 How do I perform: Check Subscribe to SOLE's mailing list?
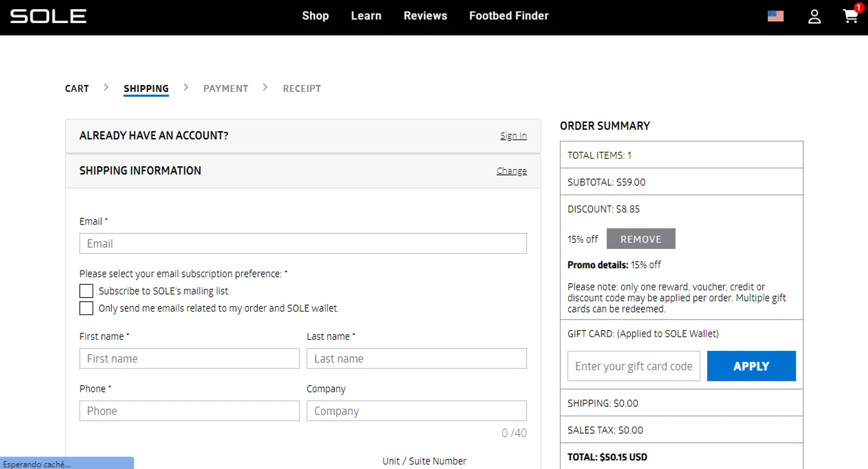click(86, 291)
